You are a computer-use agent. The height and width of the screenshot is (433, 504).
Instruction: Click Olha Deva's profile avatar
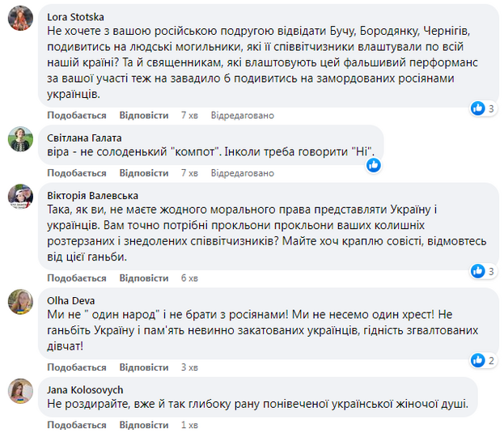click(20, 301)
